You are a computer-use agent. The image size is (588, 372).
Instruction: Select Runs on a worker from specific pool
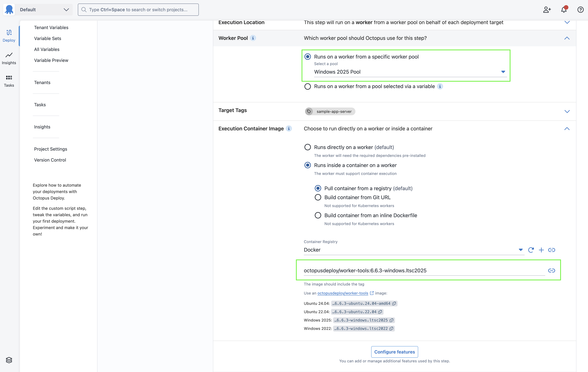[x=308, y=57]
